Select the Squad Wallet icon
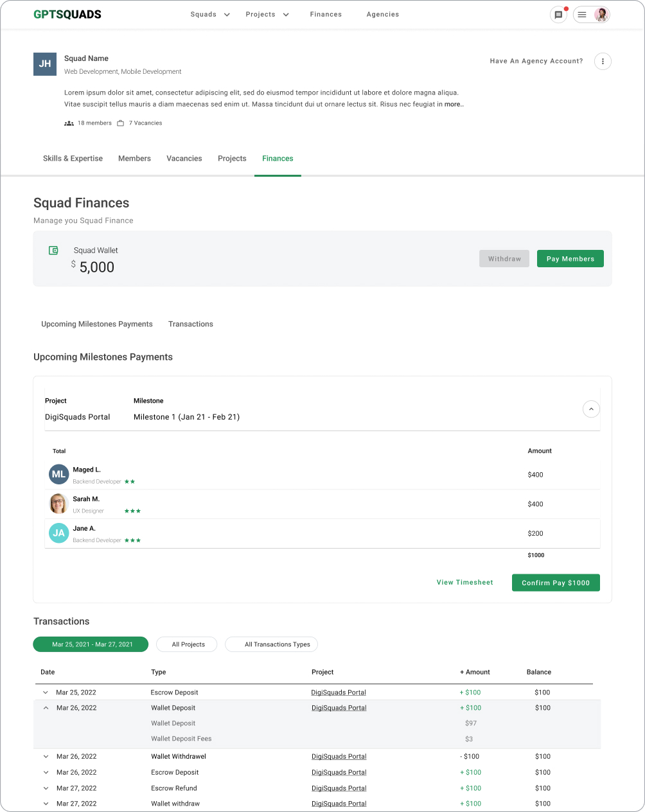The height and width of the screenshot is (812, 645). pyautogui.click(x=53, y=250)
